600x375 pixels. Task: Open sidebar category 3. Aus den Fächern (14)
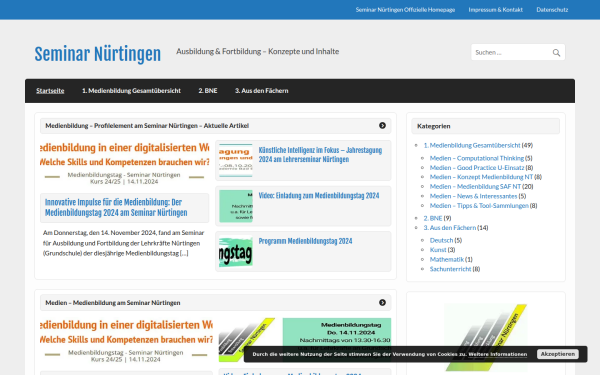point(450,228)
